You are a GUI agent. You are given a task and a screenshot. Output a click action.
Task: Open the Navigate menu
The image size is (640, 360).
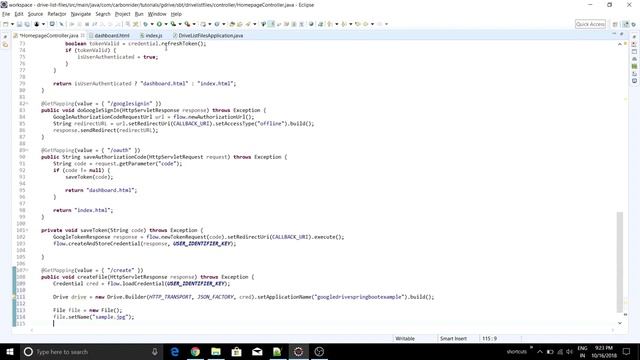pos(81,14)
